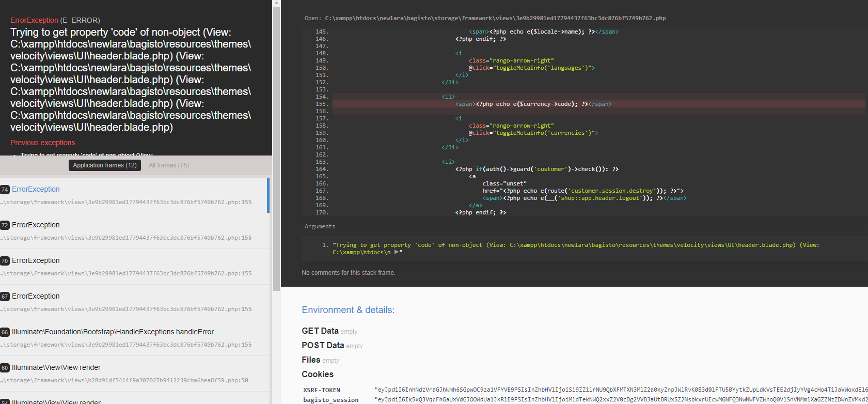Click the bagisto_session cookie name

(330, 400)
